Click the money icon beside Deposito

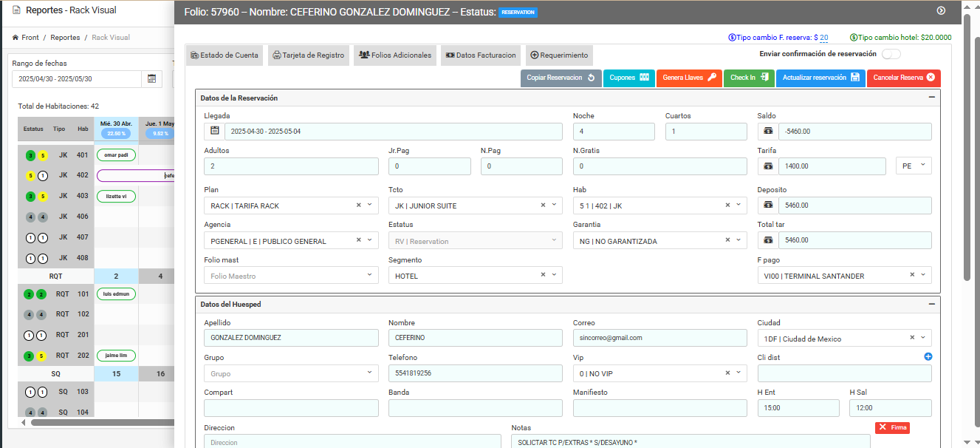(768, 205)
